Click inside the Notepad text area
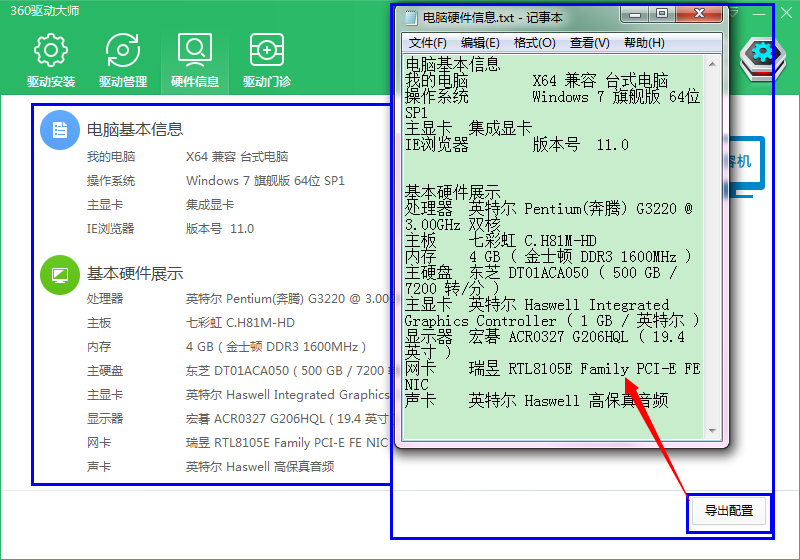 pyautogui.click(x=554, y=247)
